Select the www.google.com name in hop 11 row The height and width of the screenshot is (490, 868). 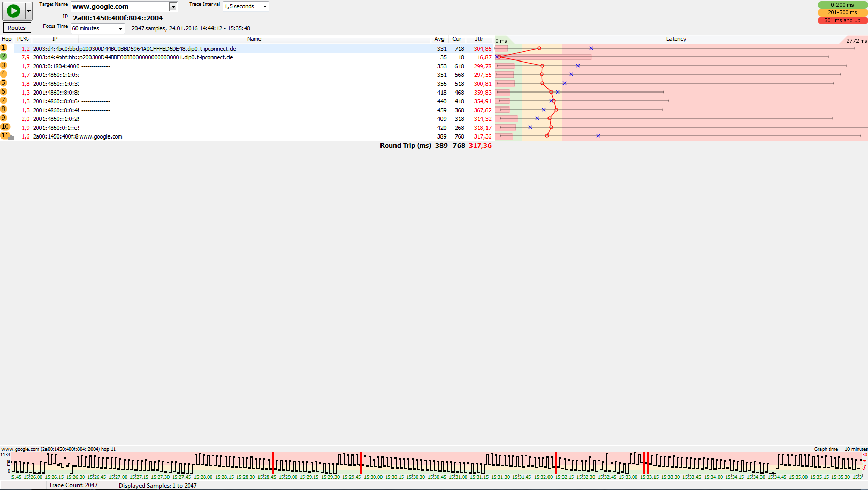[101, 137]
